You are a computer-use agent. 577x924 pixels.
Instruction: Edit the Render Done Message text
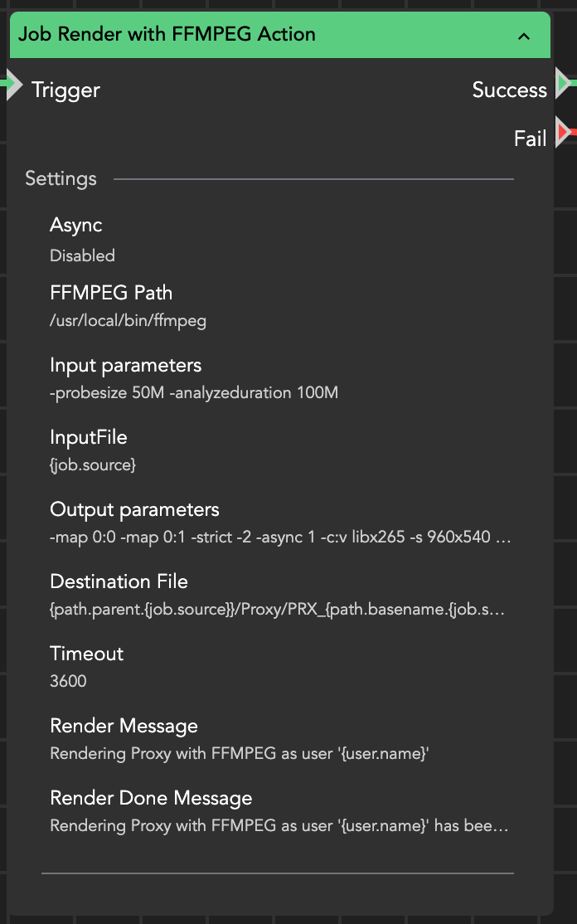(279, 826)
